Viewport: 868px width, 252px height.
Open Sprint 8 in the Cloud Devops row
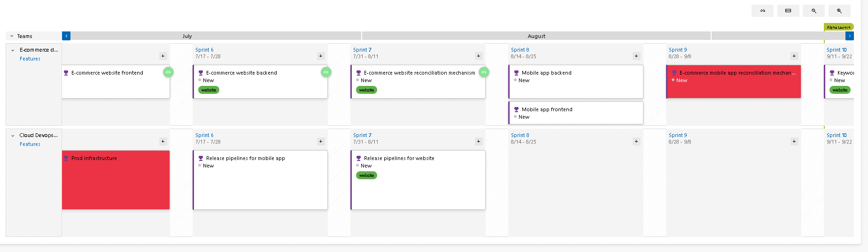(x=520, y=135)
